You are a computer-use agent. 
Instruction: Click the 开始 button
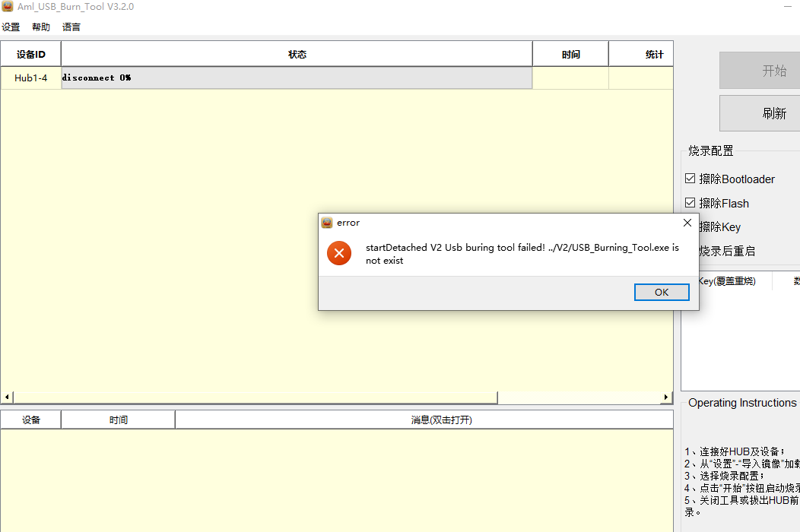760,71
